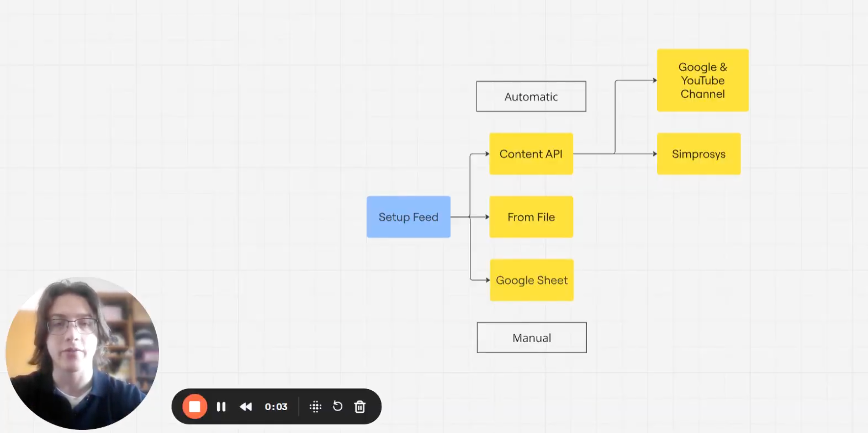The width and height of the screenshot is (868, 433).
Task: Click the Automatic label box
Action: pyautogui.click(x=531, y=96)
